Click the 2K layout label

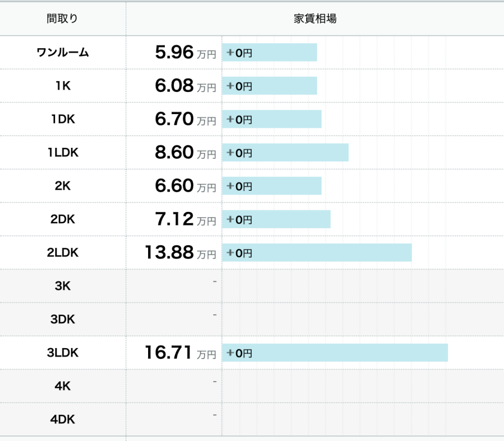tap(63, 186)
